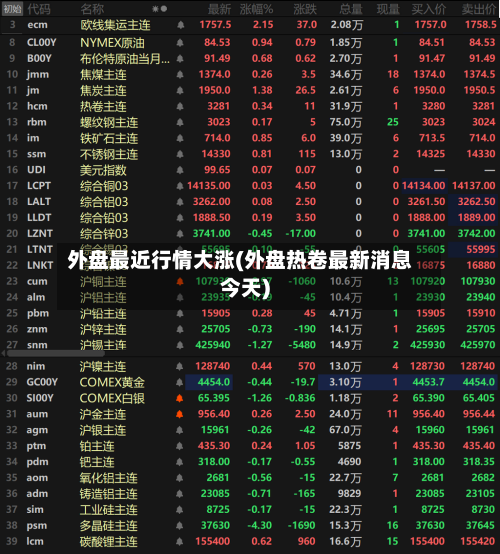Click bell icon for 综合铝03
The height and width of the screenshot is (554, 500).
pyautogui.click(x=180, y=202)
